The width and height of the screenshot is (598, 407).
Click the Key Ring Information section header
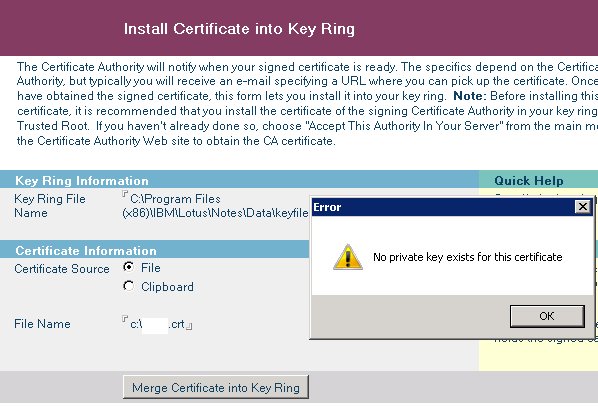(239, 180)
